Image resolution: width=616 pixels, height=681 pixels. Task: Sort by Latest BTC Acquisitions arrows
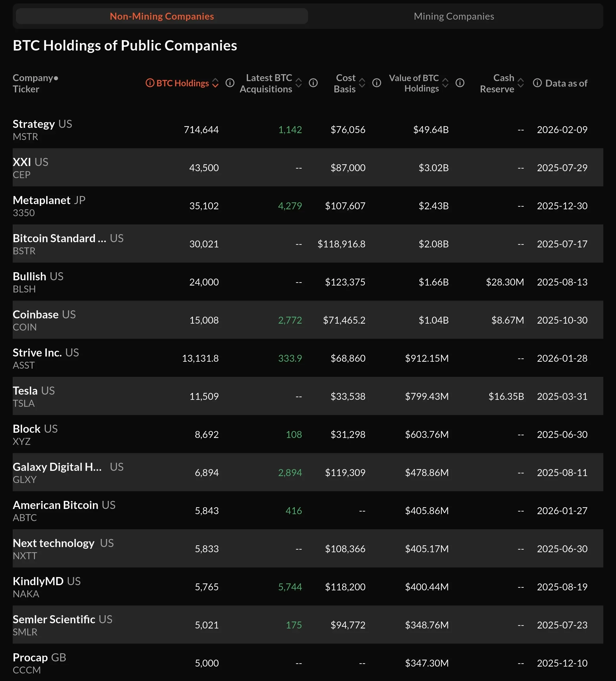pos(299,83)
